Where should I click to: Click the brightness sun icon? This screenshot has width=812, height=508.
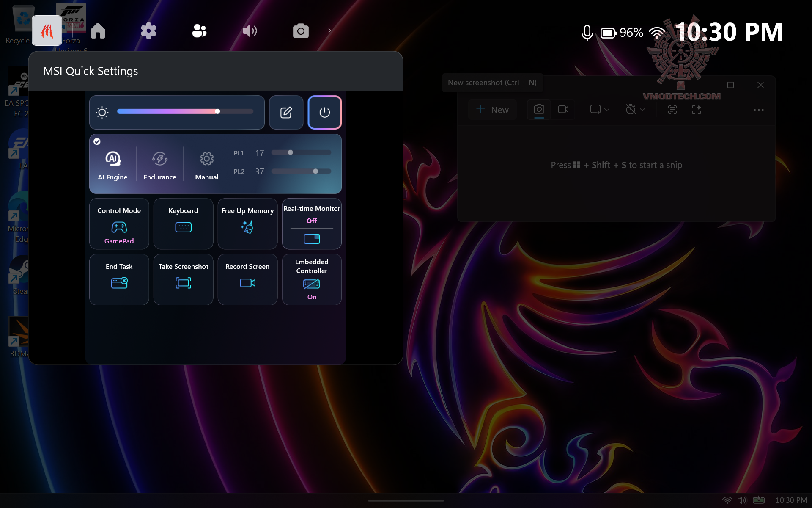pos(102,112)
